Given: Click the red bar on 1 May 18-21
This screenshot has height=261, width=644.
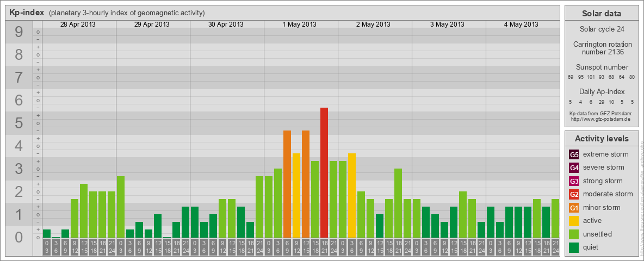Looking at the screenshot, I should click(324, 172).
